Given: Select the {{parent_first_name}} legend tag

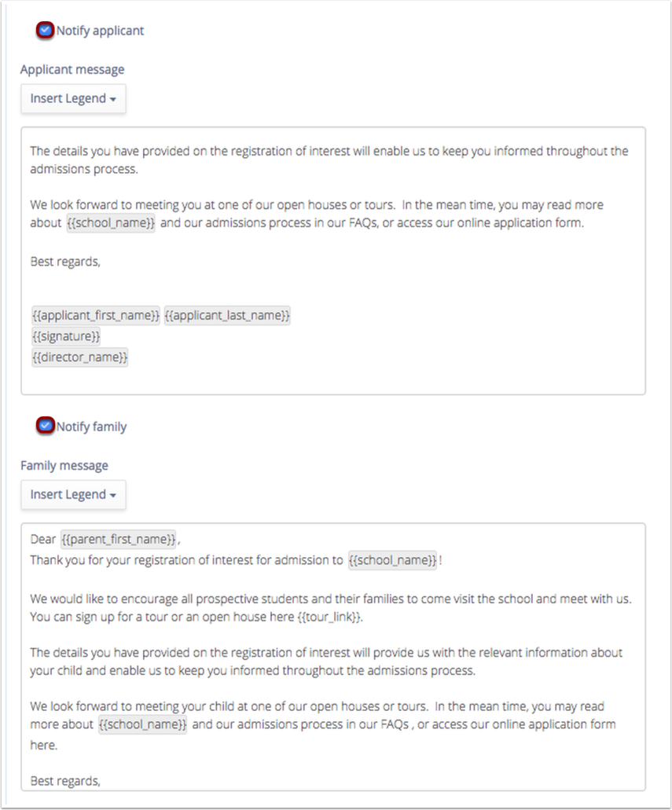Looking at the screenshot, I should coord(119,539).
